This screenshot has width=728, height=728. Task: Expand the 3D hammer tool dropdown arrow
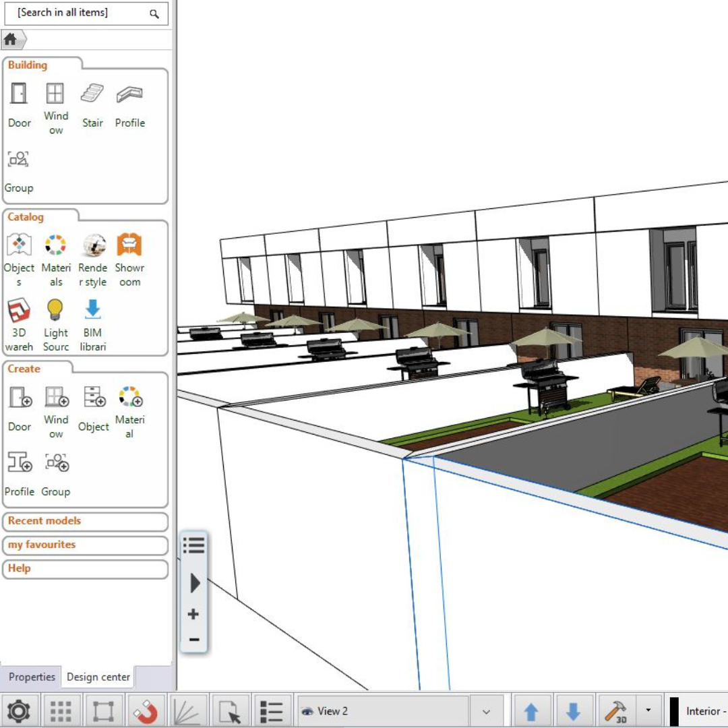click(648, 710)
